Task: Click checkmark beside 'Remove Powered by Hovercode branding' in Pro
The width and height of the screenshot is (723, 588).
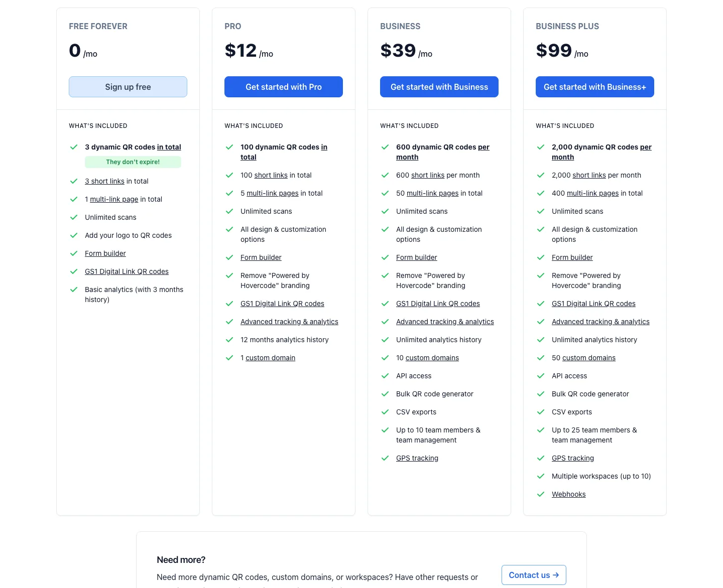Action: coord(229,275)
